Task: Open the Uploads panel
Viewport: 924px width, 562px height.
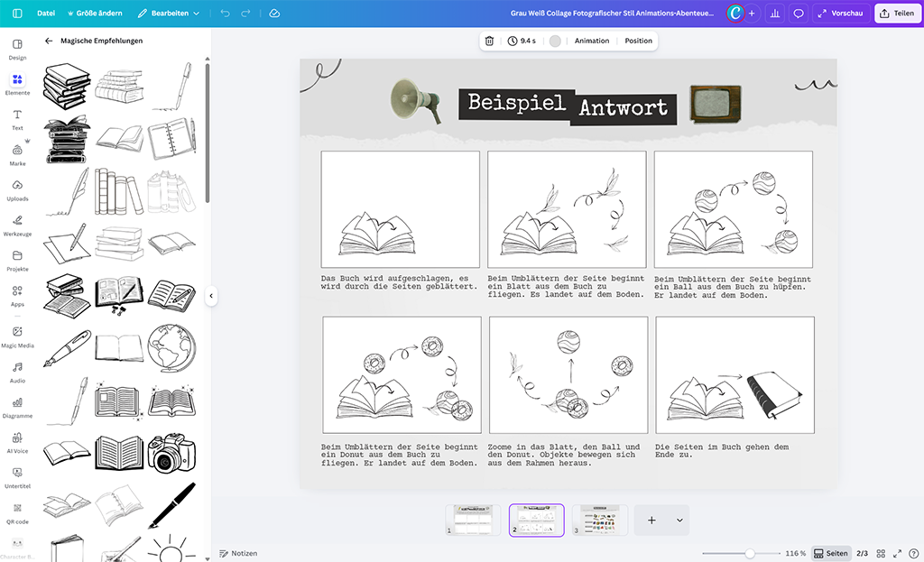Action: [x=17, y=190]
